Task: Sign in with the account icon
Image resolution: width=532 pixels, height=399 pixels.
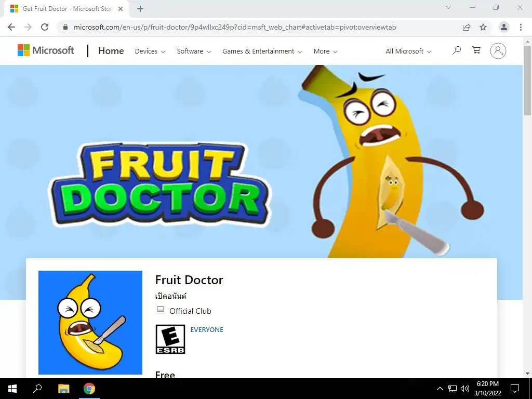Action: (x=498, y=51)
